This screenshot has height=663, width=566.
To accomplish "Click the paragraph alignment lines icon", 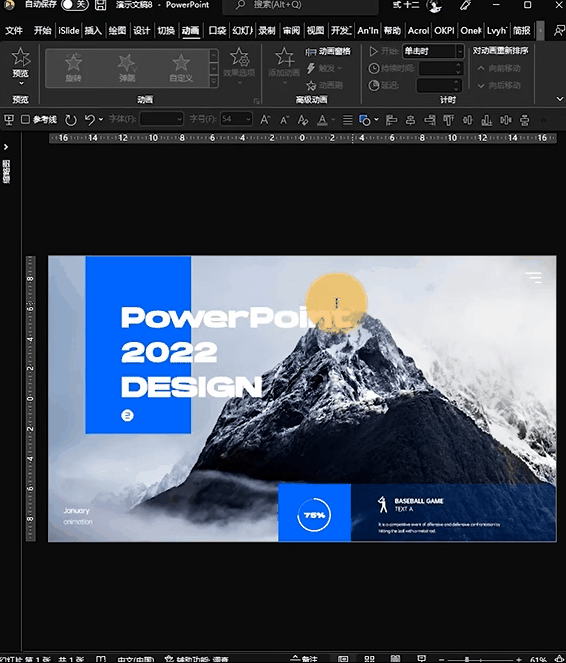I will (347, 121).
